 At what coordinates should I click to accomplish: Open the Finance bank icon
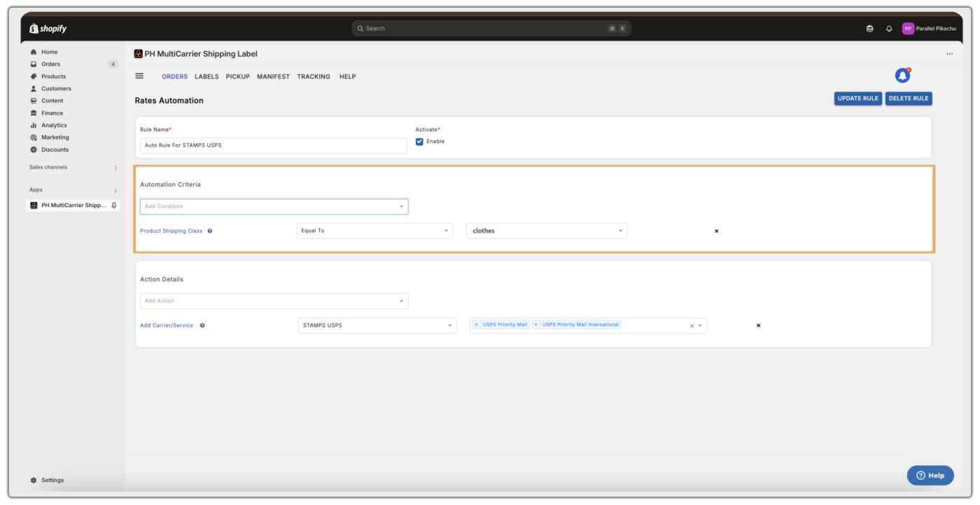point(34,113)
